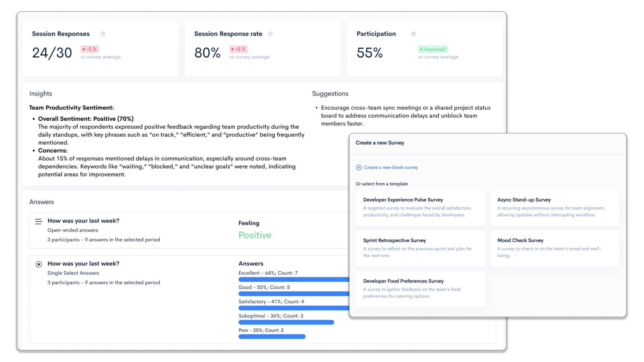Click the Suboptimal answer progress bar
The image size is (644, 362).
286,322
